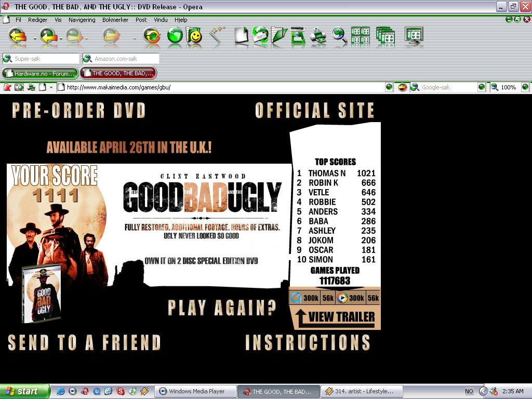
Task: Click the magic wand icon
Action: pos(217,36)
